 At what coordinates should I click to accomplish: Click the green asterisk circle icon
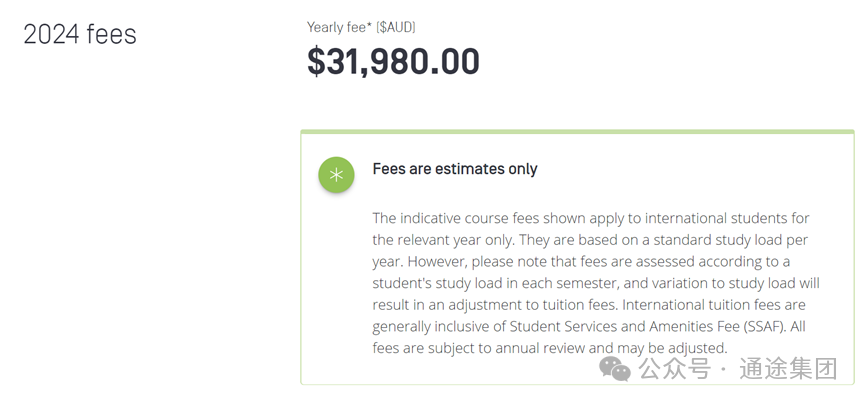coord(336,175)
